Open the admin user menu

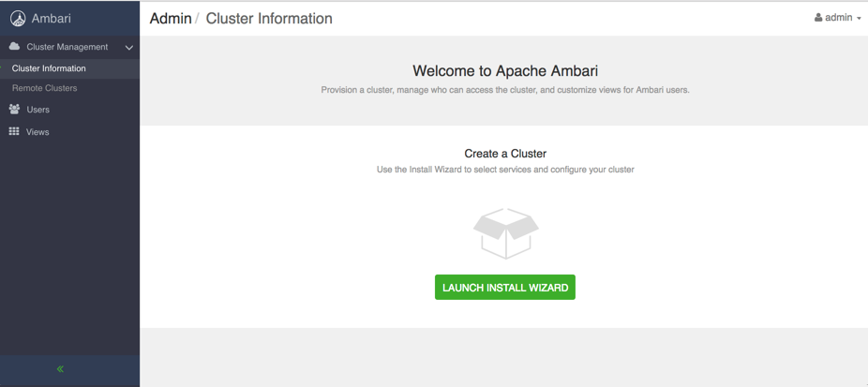click(x=838, y=18)
